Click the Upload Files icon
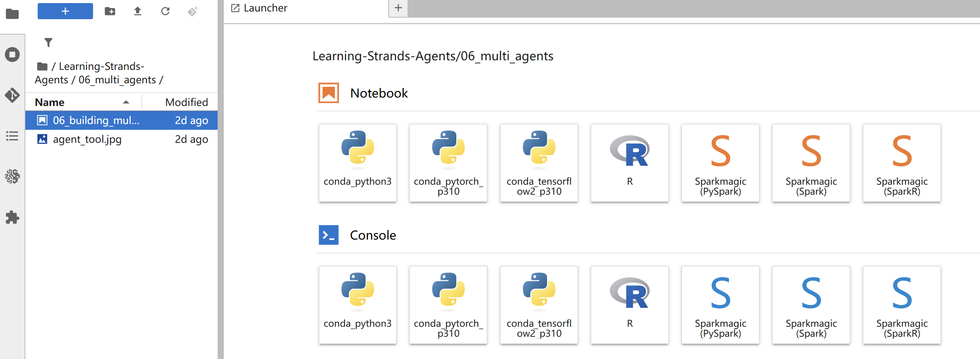The height and width of the screenshot is (359, 980). 138,11
